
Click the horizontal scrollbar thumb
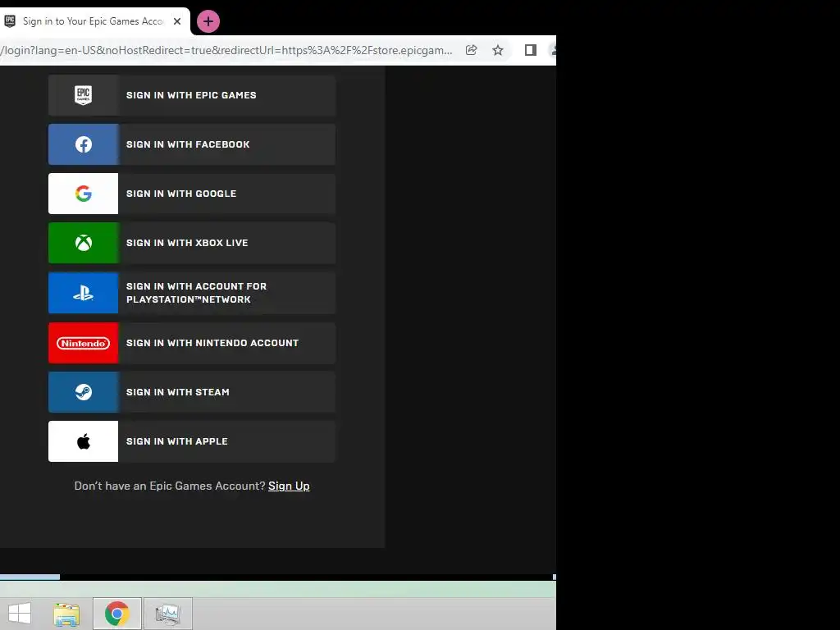[x=30, y=577]
